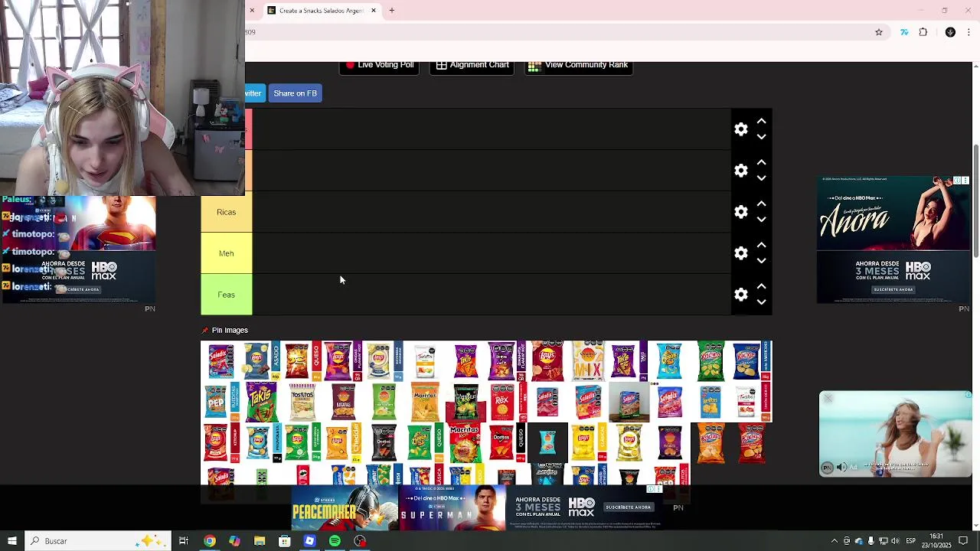The width and height of the screenshot is (980, 551).
Task: Pick the Tostitos bag next to green Takis
Action: 302,402
